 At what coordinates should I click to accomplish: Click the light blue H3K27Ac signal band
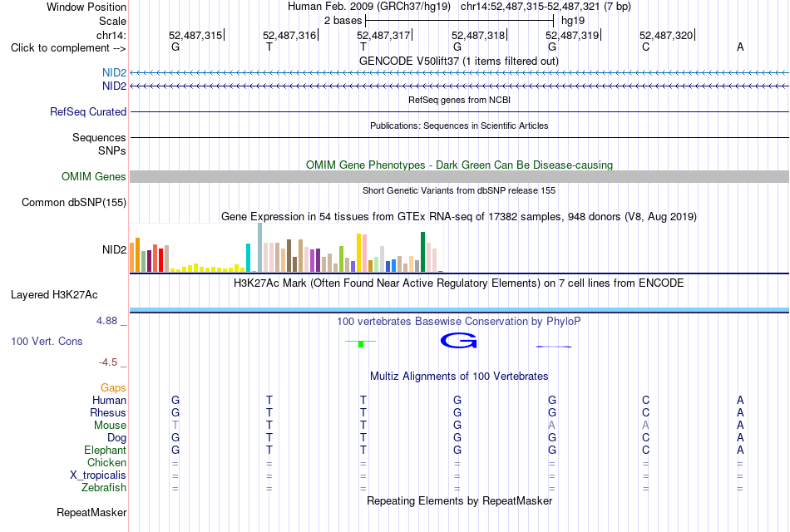point(459,309)
